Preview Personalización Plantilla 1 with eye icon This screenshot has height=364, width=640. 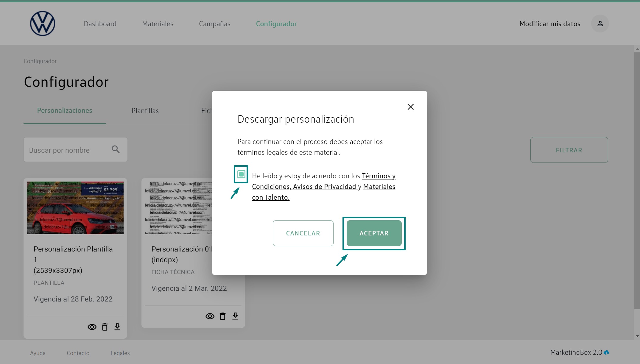pos(92,327)
